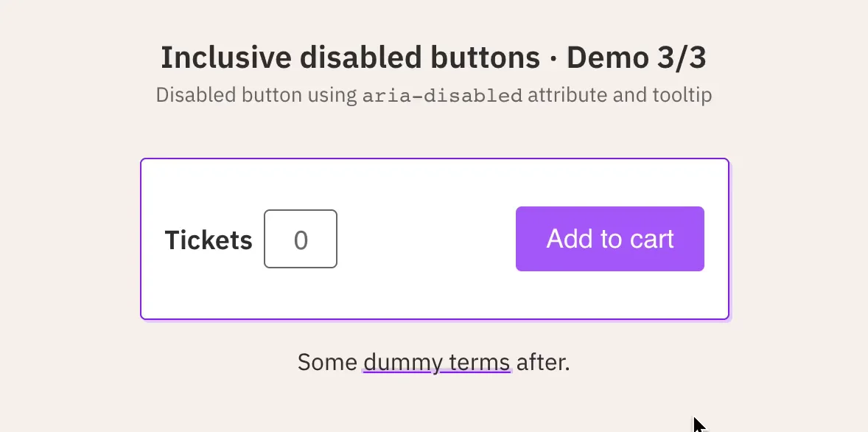Click the word terms in the underlined link
Screen dimensions: 868x432
(480, 362)
